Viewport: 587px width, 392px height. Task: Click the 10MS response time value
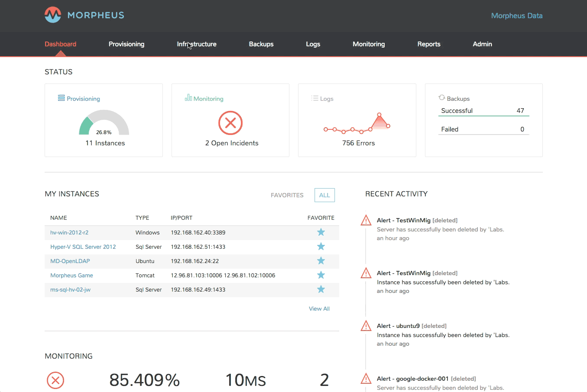(246, 380)
